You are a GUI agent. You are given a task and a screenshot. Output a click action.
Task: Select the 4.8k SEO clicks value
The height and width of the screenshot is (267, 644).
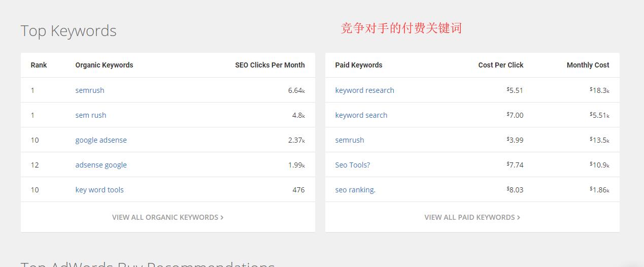[298, 115]
